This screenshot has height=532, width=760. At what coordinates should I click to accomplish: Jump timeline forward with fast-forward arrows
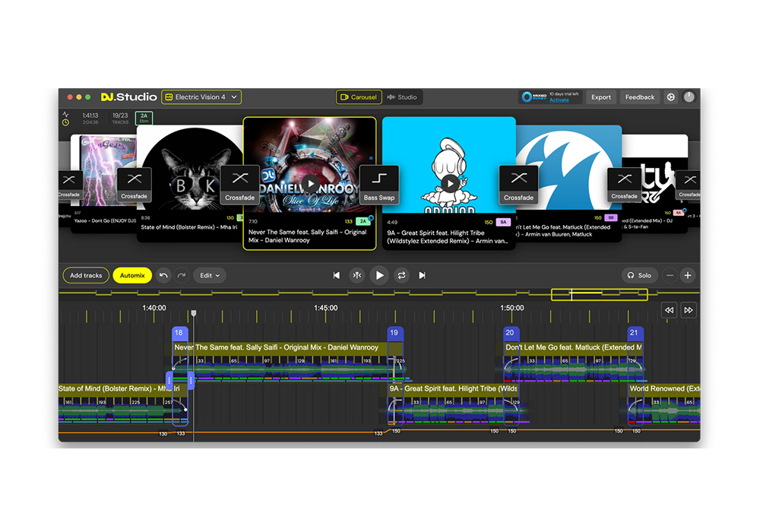click(x=689, y=310)
